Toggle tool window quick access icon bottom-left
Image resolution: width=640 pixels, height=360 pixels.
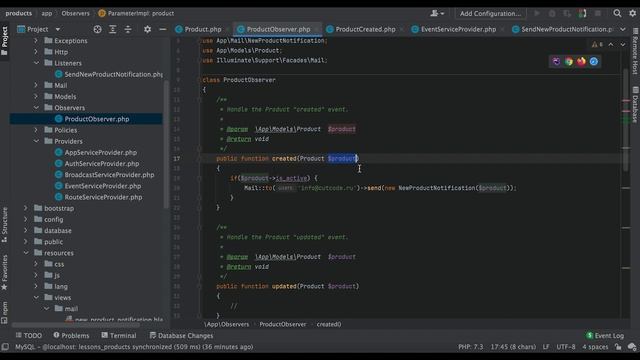tap(5, 347)
